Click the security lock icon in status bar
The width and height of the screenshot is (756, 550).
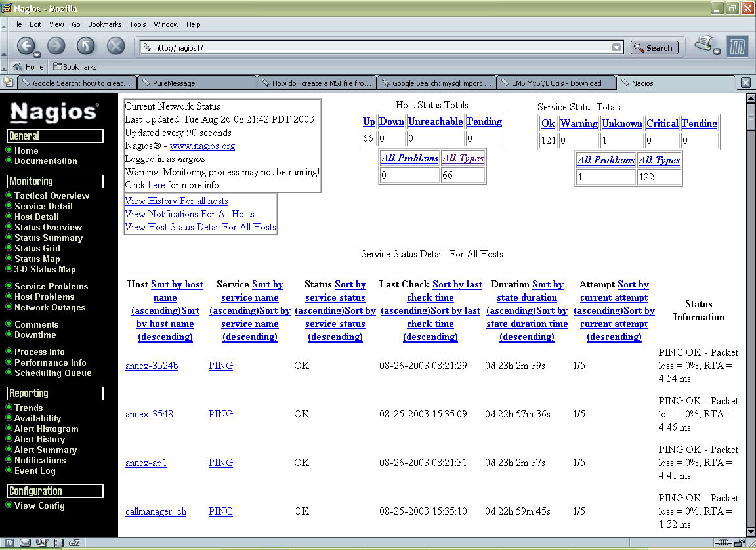(x=739, y=543)
